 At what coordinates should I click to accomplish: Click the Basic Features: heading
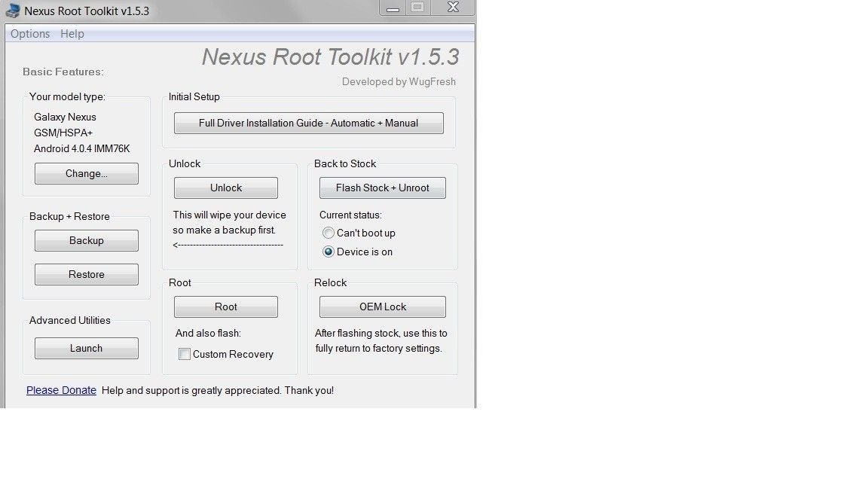click(x=63, y=72)
